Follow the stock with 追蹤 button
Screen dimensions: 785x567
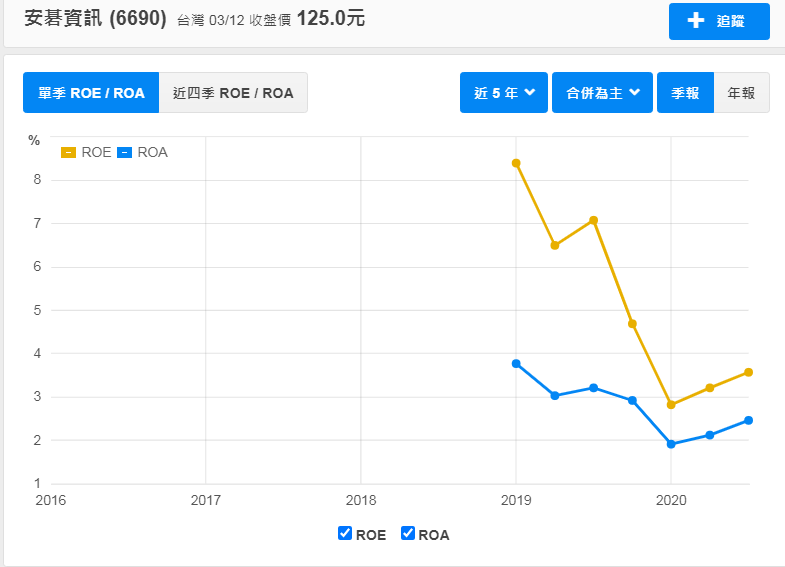(719, 21)
